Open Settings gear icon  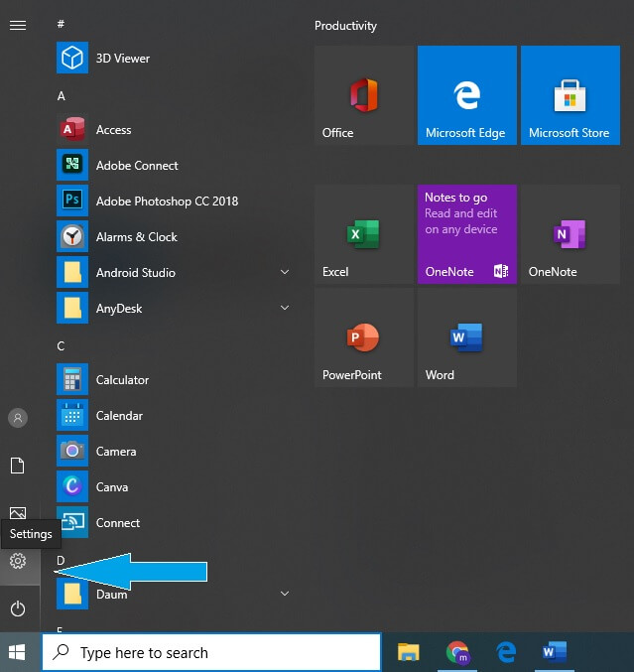[x=18, y=561]
